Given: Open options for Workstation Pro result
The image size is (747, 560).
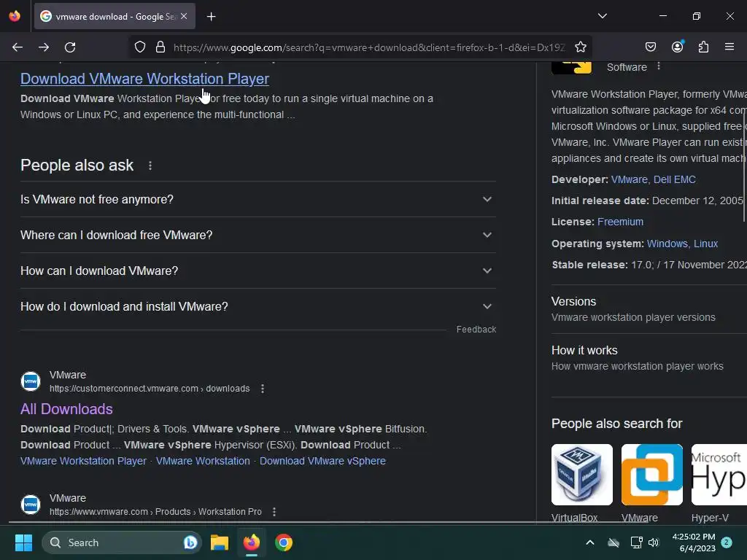Looking at the screenshot, I should click(274, 512).
